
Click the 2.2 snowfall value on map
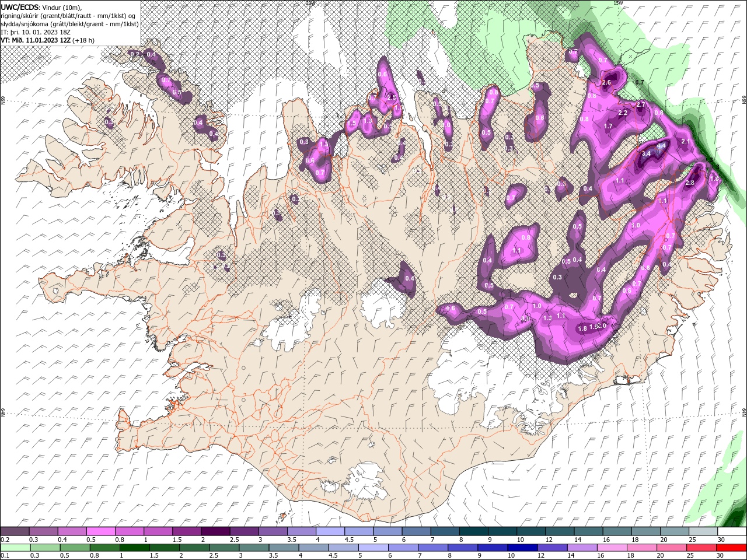tap(623, 113)
